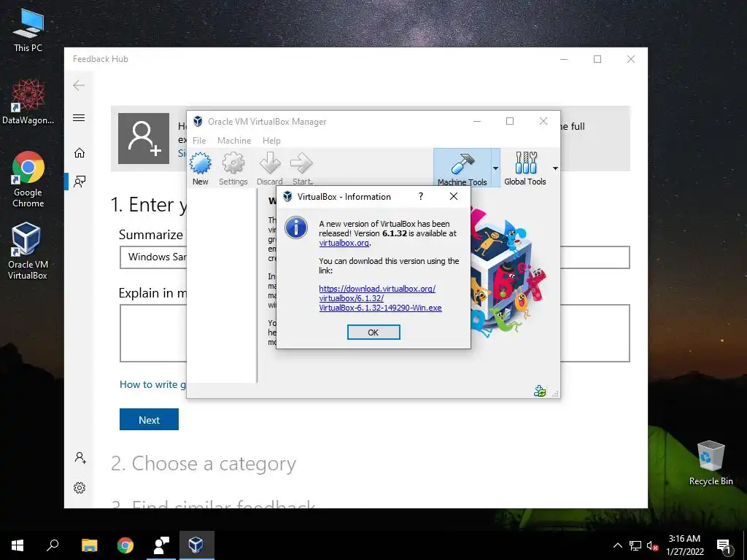Open Global Tools button
This screenshot has width=747, height=560.
[525, 168]
